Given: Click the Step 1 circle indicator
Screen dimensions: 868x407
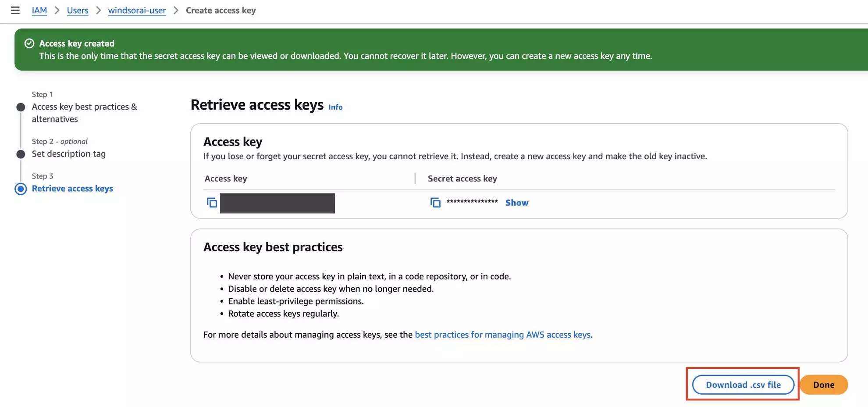Looking at the screenshot, I should point(21,107).
